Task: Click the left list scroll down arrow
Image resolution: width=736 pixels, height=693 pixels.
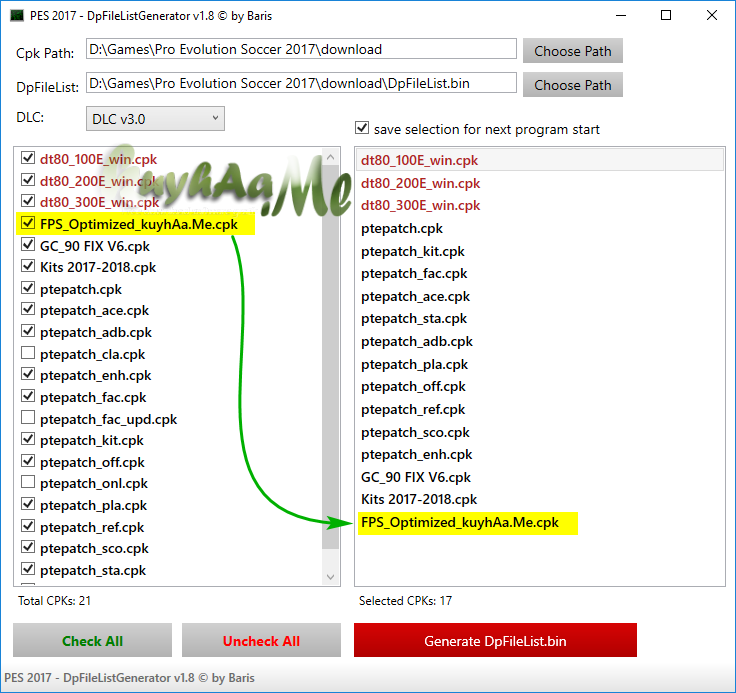Action: pos(330,577)
